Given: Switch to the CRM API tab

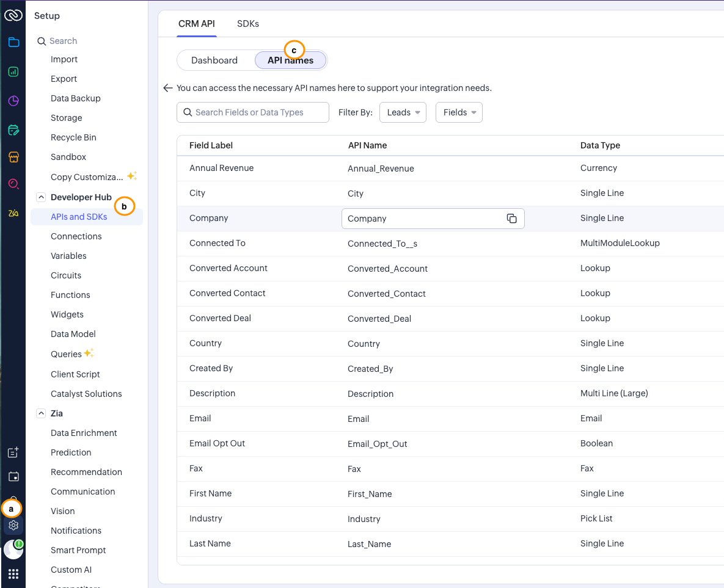Looking at the screenshot, I should coord(197,24).
